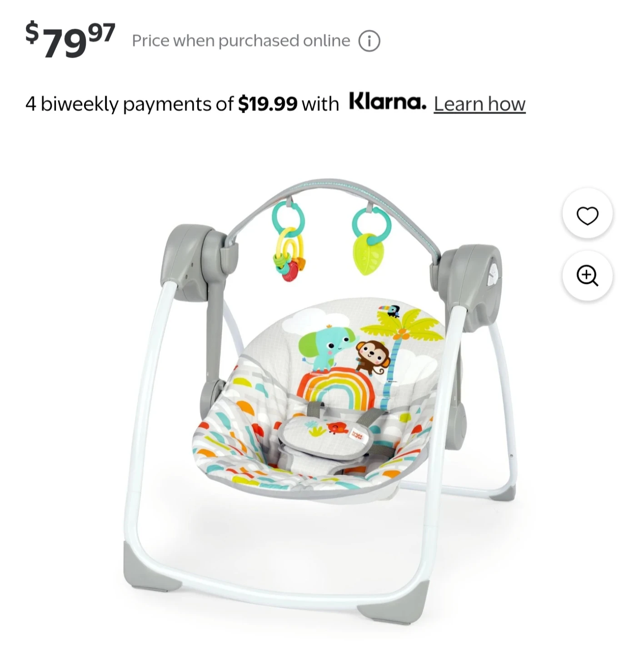Click 'Price when purchased online' label

point(241,41)
